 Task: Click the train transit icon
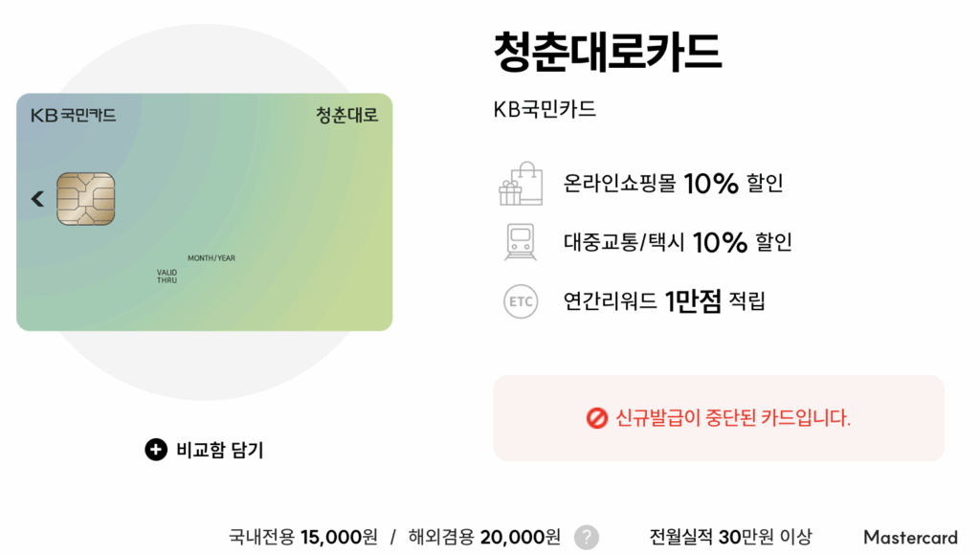tap(521, 242)
